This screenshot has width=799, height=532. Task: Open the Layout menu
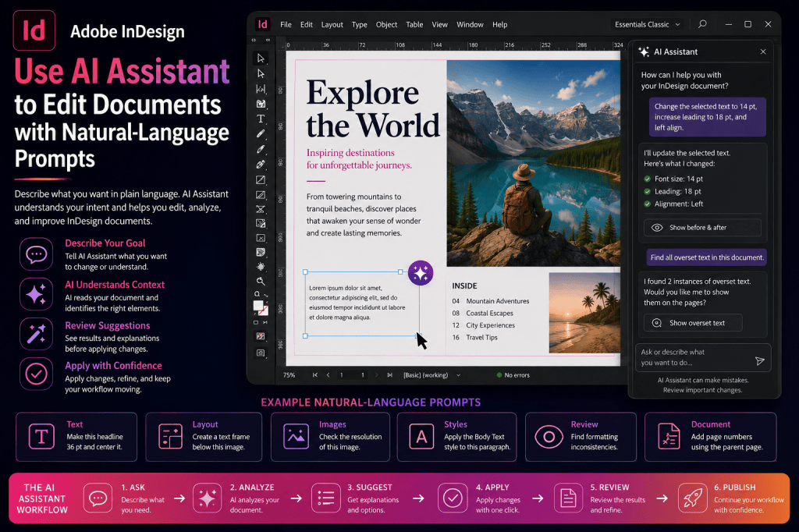tap(332, 24)
